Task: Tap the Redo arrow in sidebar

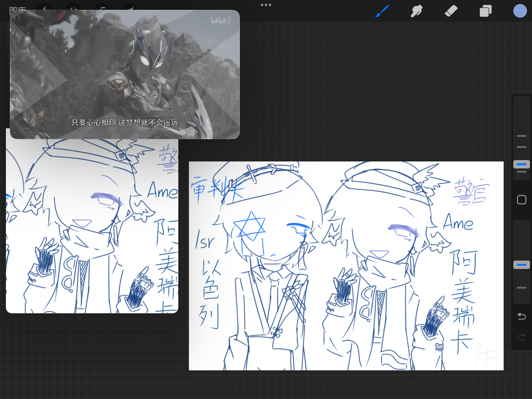Action: [521, 337]
